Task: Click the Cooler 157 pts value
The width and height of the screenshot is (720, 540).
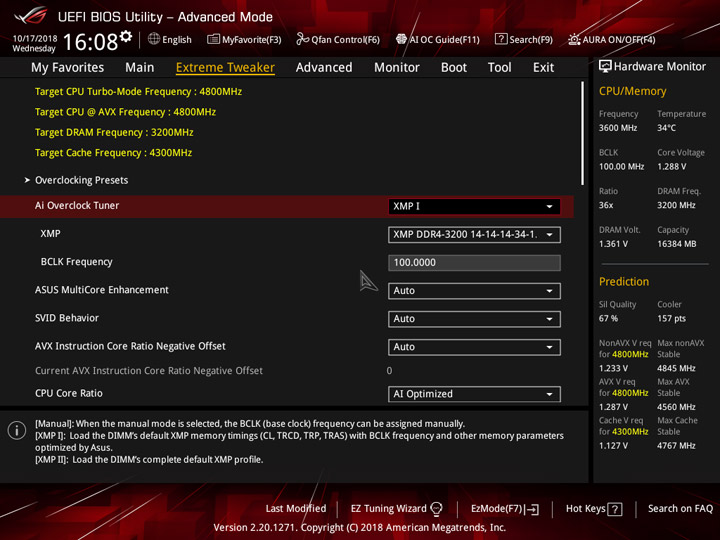Action: tap(671, 318)
